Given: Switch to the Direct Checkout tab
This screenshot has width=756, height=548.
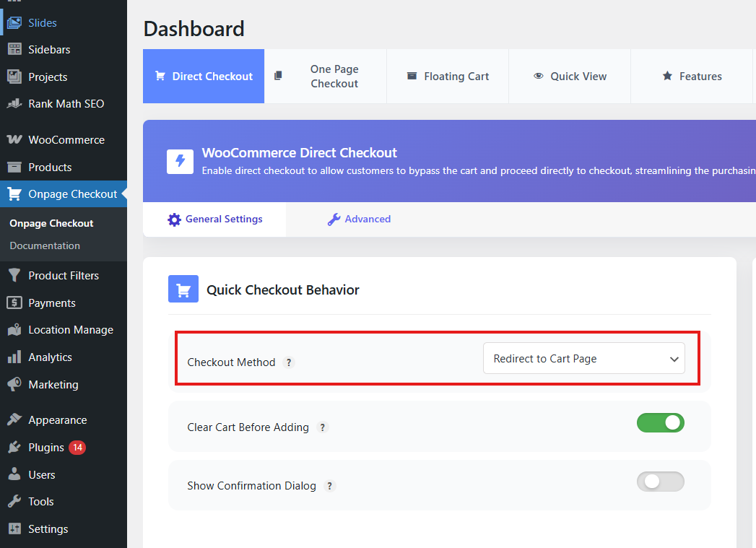Looking at the screenshot, I should [204, 76].
